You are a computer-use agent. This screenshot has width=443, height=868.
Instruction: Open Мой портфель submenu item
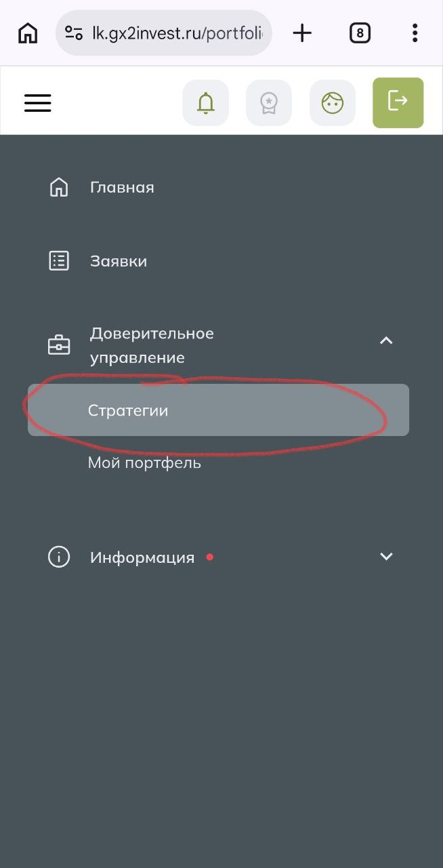pyautogui.click(x=144, y=463)
